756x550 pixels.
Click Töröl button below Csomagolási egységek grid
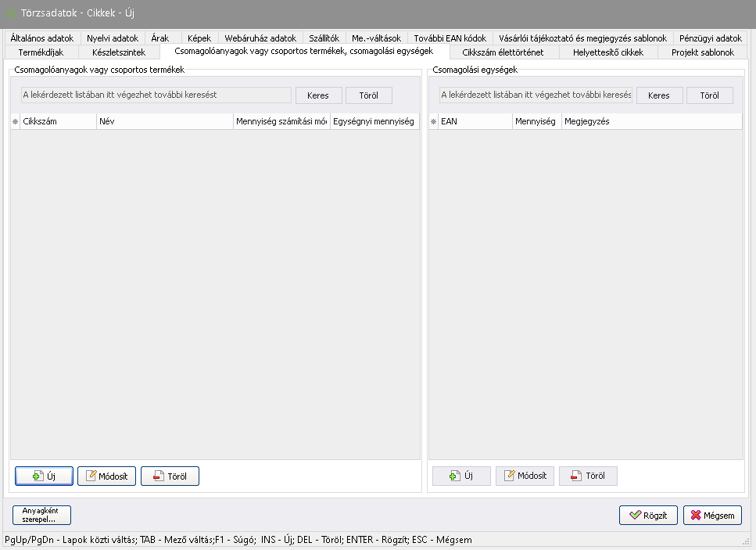pyautogui.click(x=588, y=476)
